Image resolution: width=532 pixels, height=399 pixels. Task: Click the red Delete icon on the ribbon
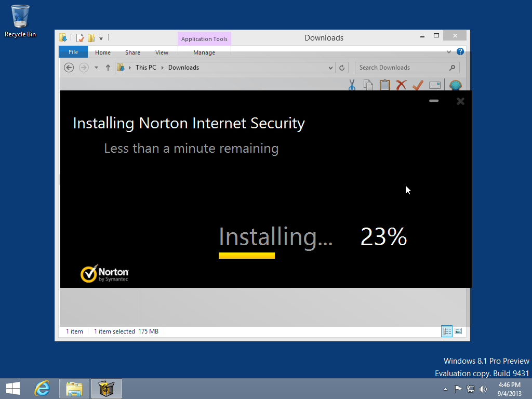coord(401,85)
